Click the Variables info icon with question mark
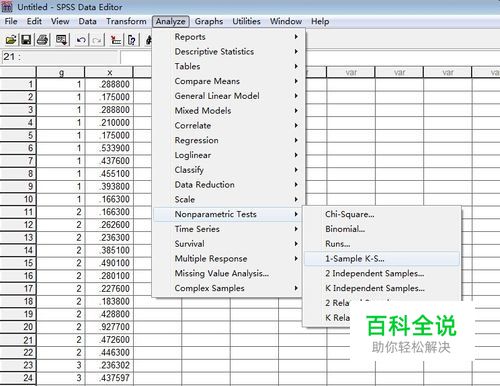 click(x=132, y=40)
